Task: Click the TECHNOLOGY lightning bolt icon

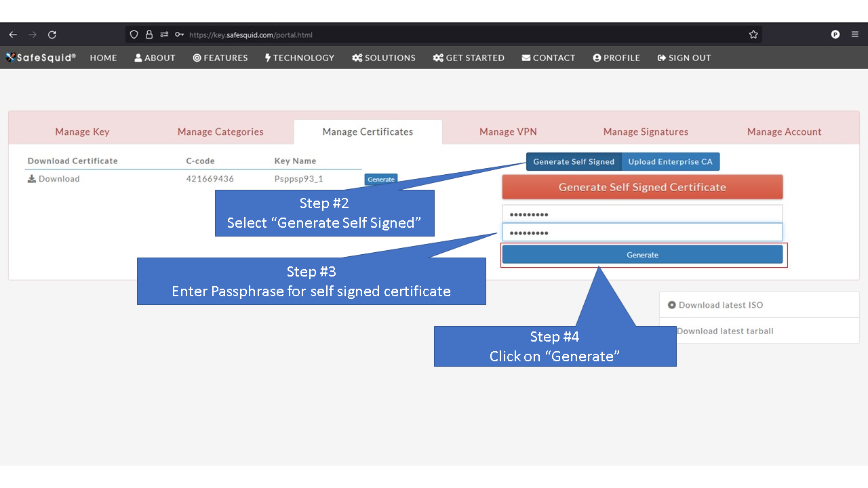Action: click(269, 58)
